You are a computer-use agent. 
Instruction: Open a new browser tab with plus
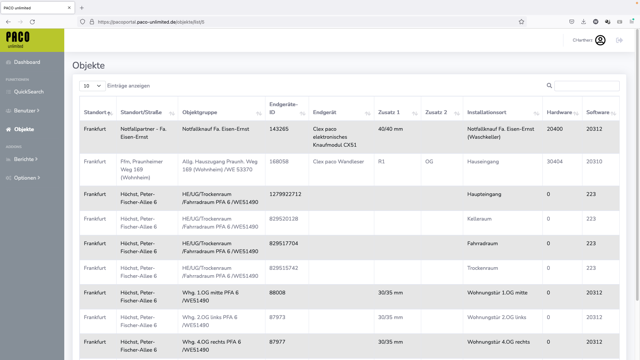pos(82,8)
